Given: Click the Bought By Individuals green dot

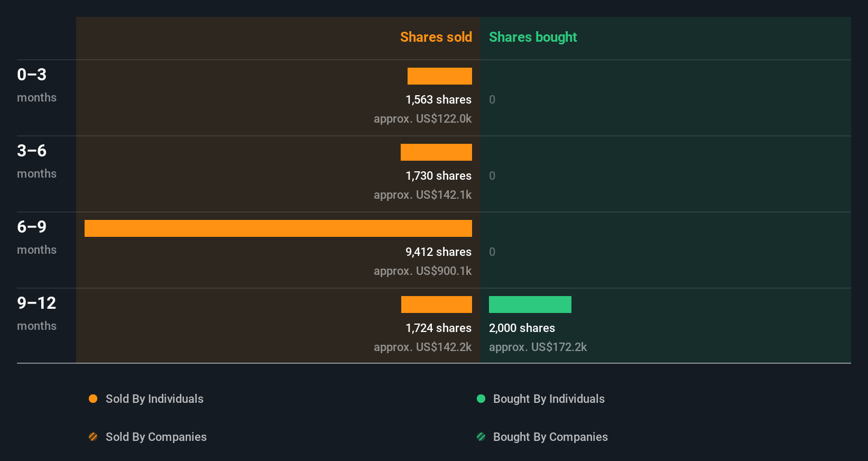Looking at the screenshot, I should (481, 399).
